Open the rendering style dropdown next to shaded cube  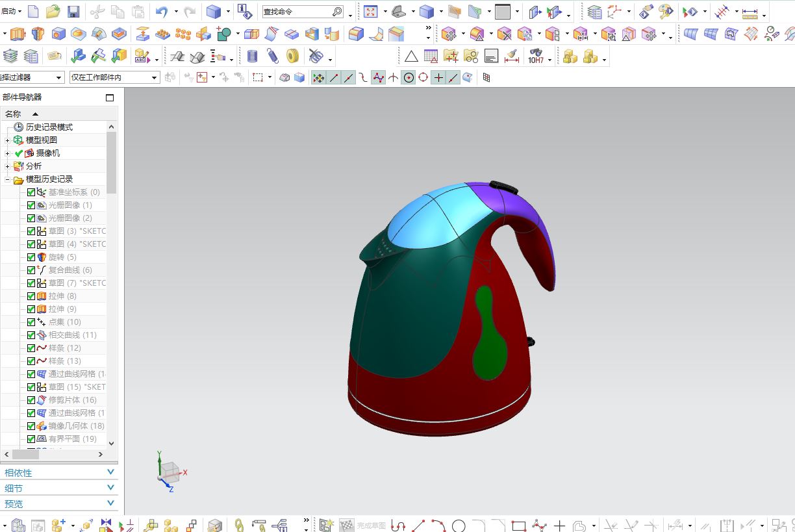(441, 12)
